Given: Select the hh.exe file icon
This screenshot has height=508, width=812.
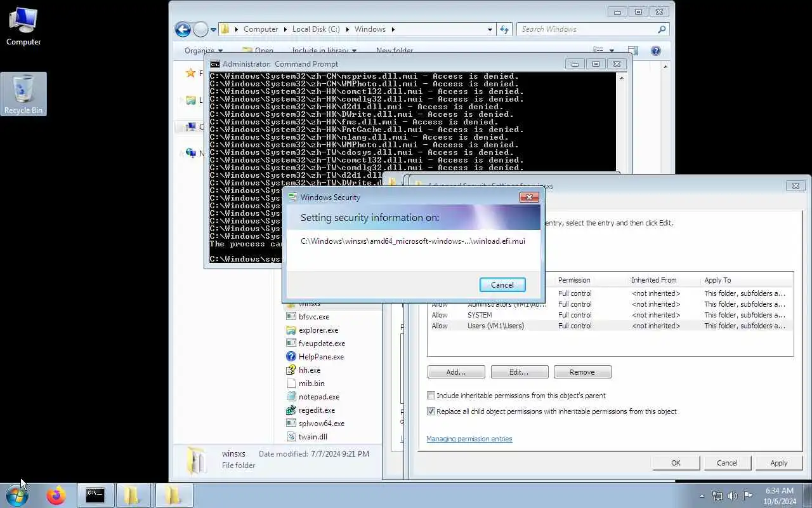Looking at the screenshot, I should 291,370.
